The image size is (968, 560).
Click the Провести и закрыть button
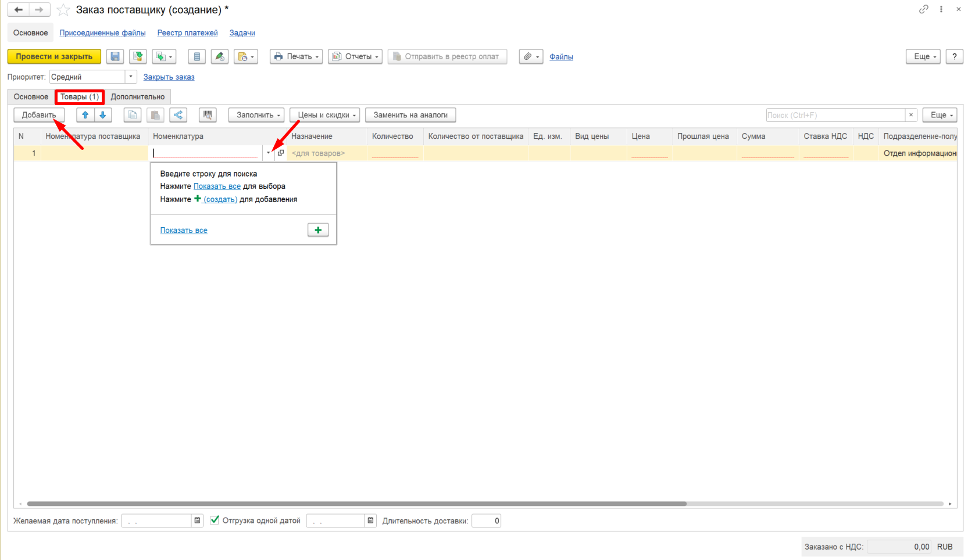(x=54, y=56)
